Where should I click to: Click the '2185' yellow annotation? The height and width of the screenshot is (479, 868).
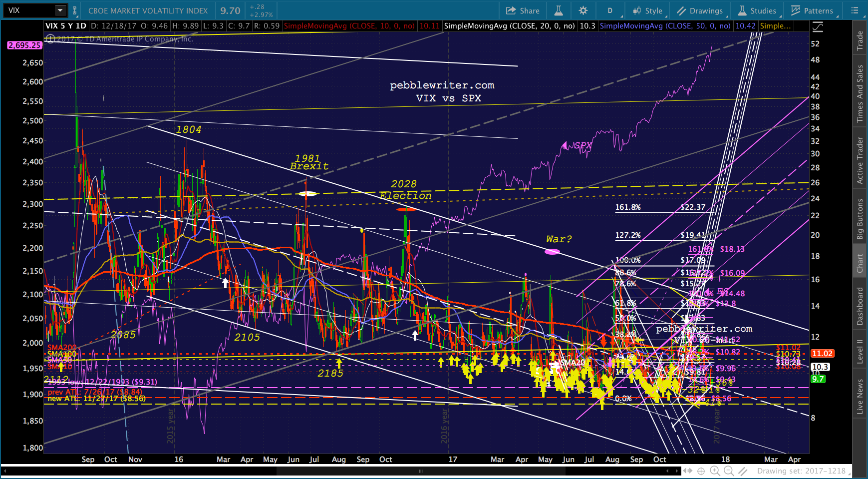[330, 373]
